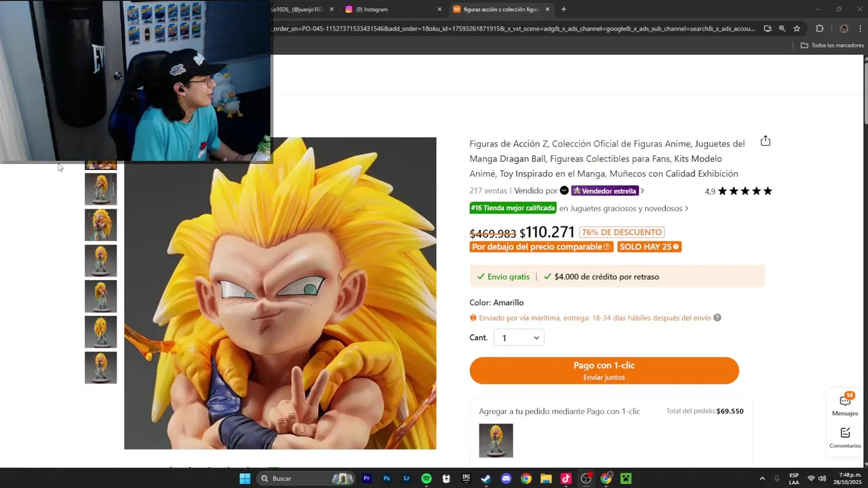Open the Comentarios feedback icon
This screenshot has height=488, width=868.
pos(845,437)
